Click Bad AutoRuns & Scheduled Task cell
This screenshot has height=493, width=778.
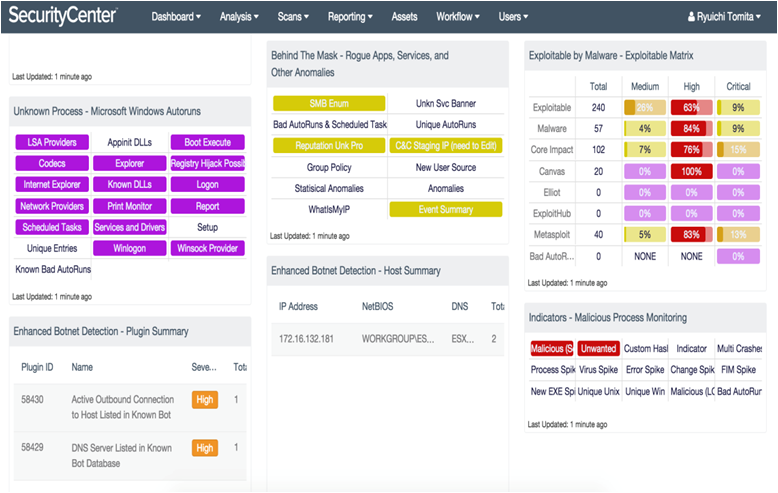329,124
